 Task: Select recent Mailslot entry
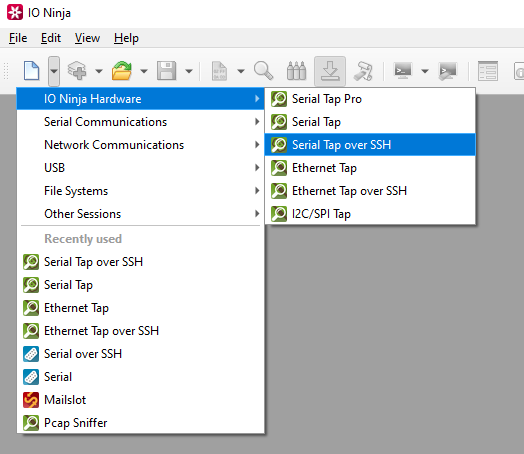click(x=140, y=400)
